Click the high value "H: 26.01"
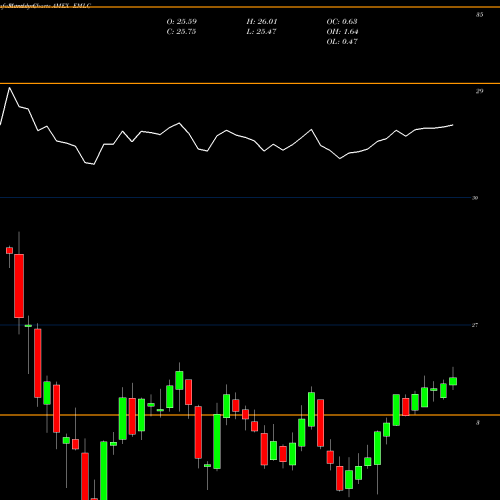 (262, 22)
